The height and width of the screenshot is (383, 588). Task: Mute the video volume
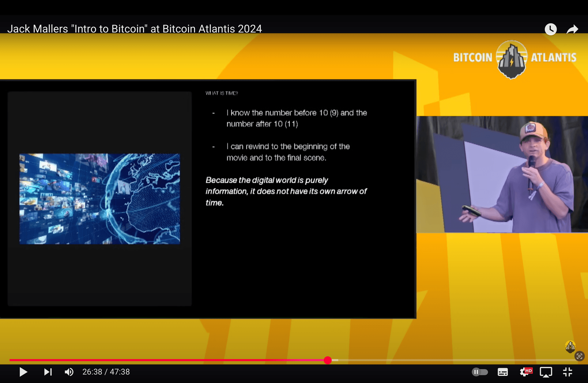point(69,372)
